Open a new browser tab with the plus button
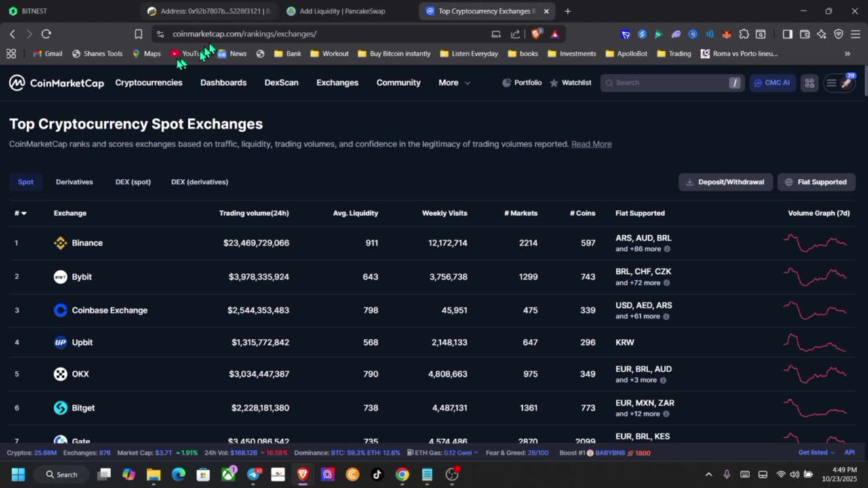Image resolution: width=868 pixels, height=488 pixels. point(568,11)
